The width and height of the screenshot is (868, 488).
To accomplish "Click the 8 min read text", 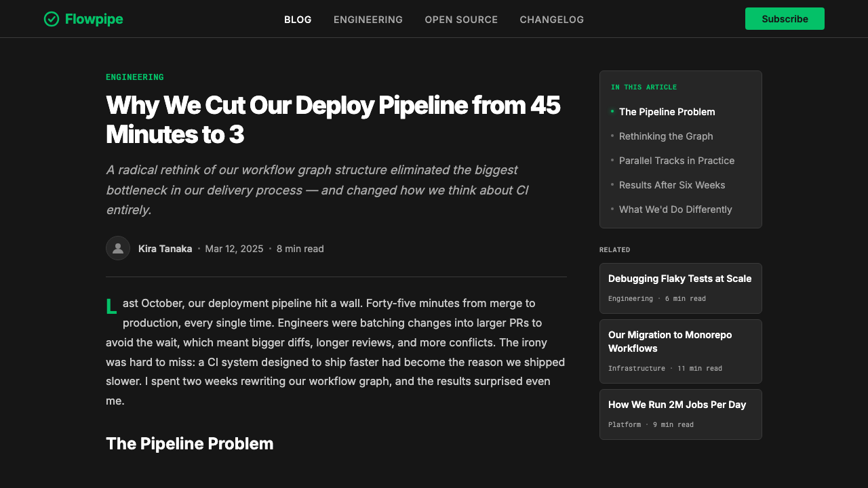I will coord(300,249).
